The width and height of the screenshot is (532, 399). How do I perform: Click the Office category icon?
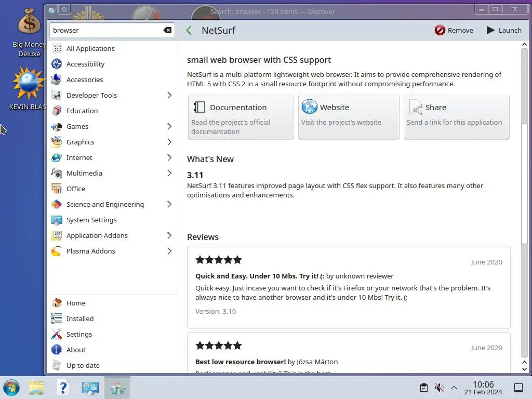pos(56,189)
